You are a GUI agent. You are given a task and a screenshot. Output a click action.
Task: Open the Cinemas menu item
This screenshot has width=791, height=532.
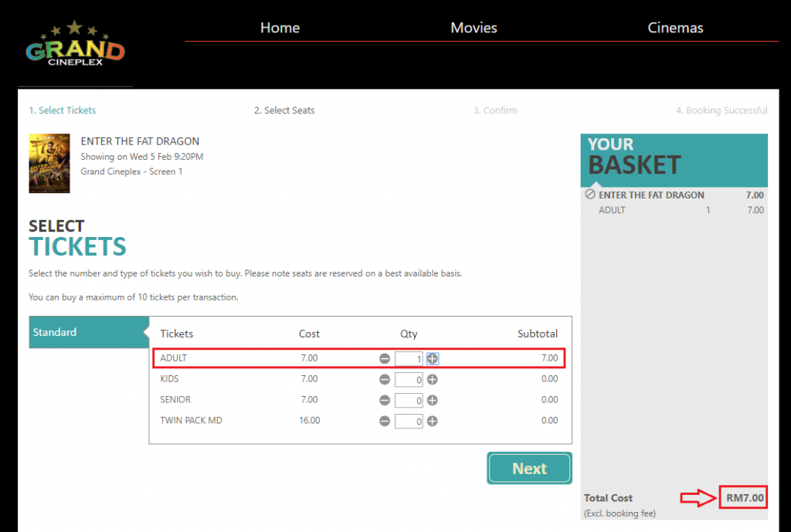[675, 28]
